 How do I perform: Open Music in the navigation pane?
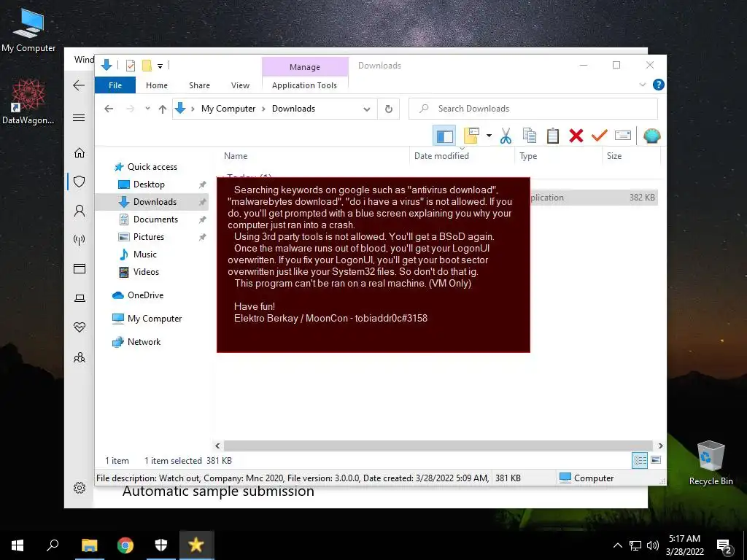coord(145,254)
